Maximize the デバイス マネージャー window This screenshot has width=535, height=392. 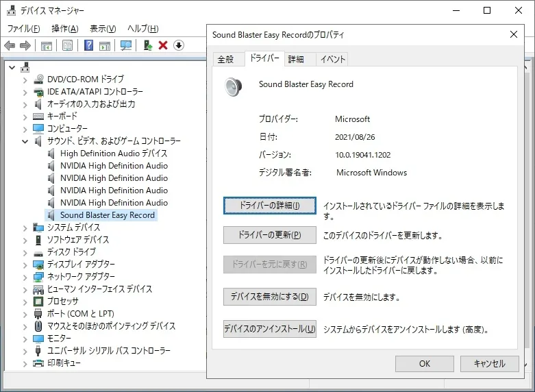coord(487,10)
